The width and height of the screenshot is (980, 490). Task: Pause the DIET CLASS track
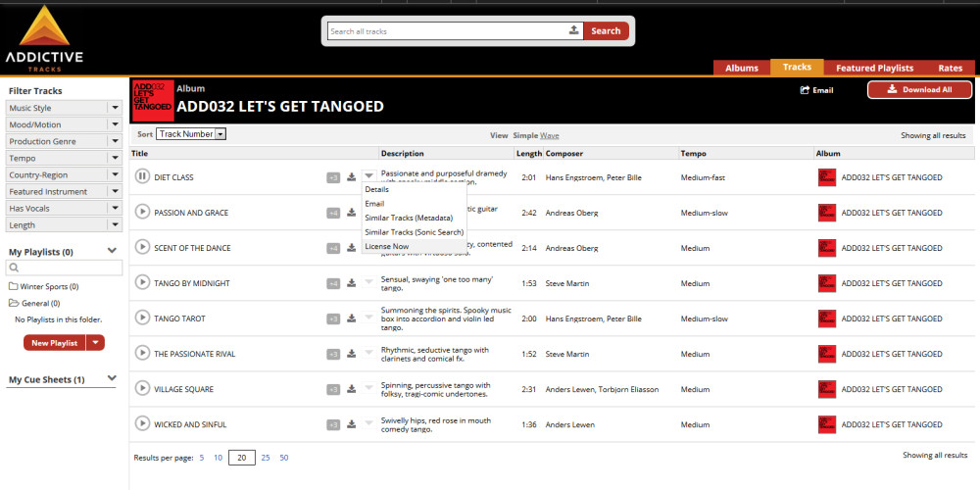point(142,176)
